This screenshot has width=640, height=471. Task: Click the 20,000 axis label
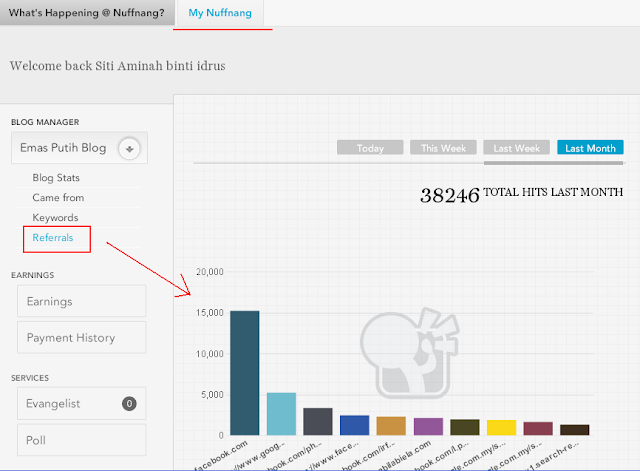click(x=210, y=272)
